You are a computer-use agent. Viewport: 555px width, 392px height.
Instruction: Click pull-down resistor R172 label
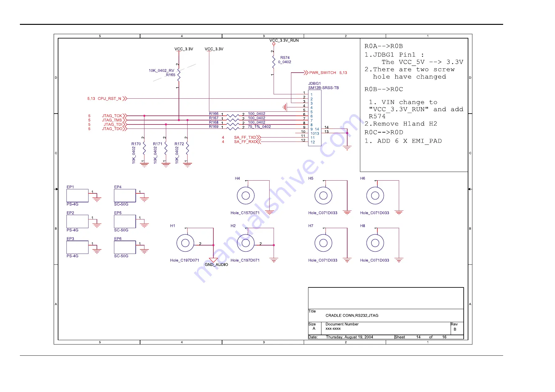179,144
